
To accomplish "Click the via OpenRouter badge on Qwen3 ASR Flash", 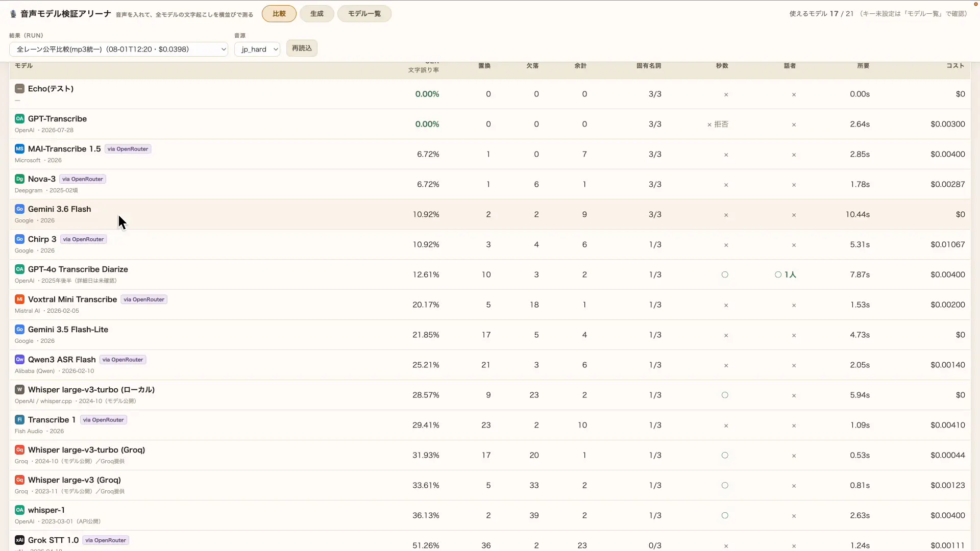I will (123, 360).
